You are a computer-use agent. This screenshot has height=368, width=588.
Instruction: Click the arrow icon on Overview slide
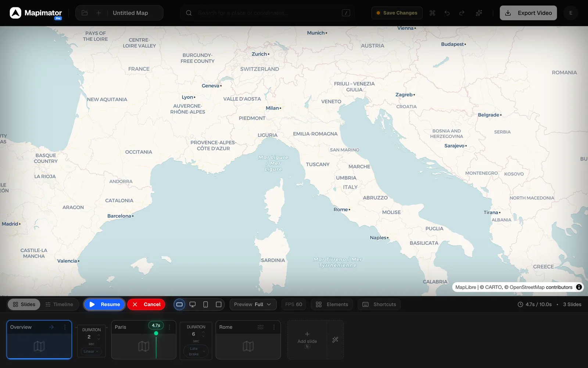pyautogui.click(x=51, y=327)
